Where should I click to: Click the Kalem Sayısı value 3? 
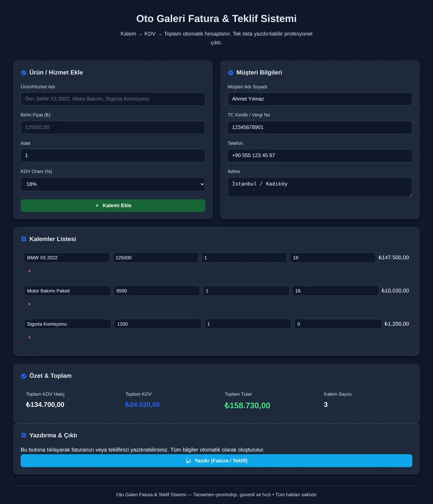point(326,405)
